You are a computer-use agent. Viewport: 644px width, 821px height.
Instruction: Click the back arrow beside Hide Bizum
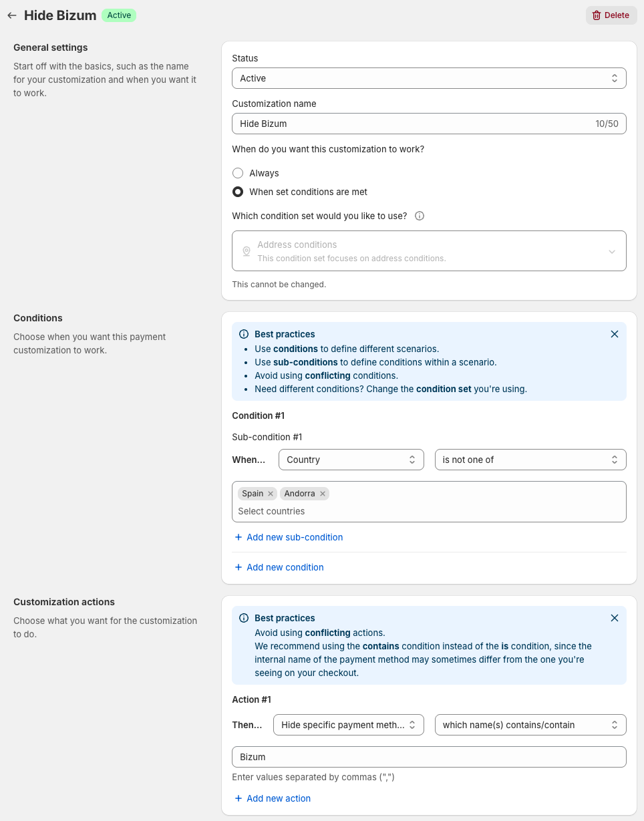[x=12, y=15]
